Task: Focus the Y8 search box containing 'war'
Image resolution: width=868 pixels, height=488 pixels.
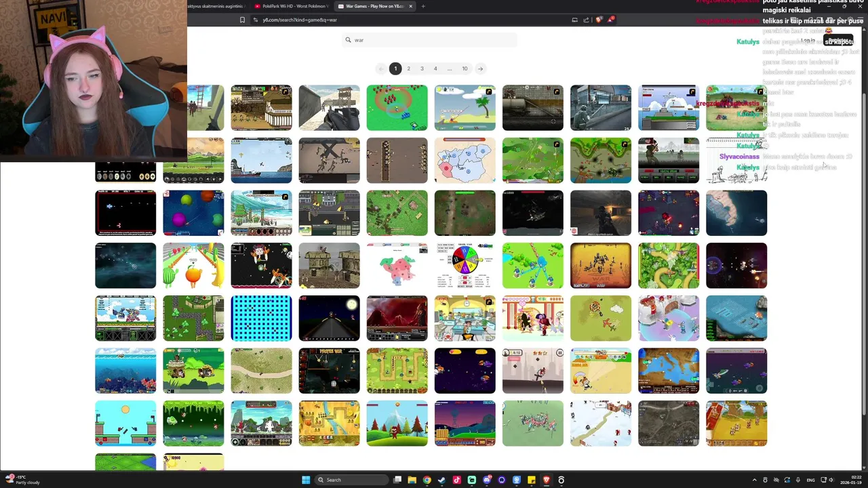Action: (x=430, y=40)
